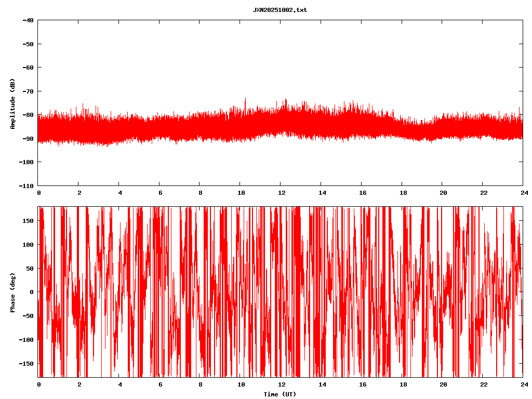The height and width of the screenshot is (399, 532).
Task: Click the 50 degree phase tick label
Action: [x=30, y=268]
